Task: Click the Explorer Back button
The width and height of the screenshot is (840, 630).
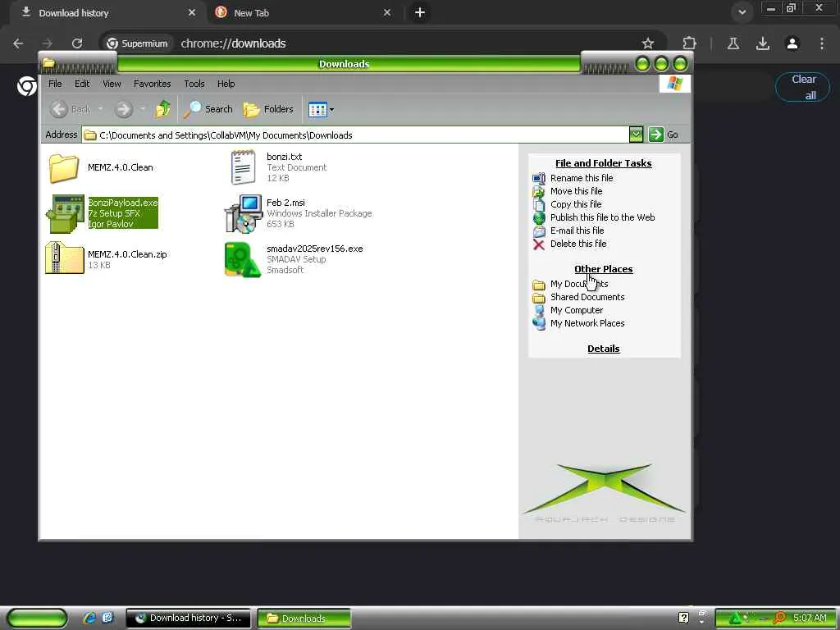Action: 71,109
